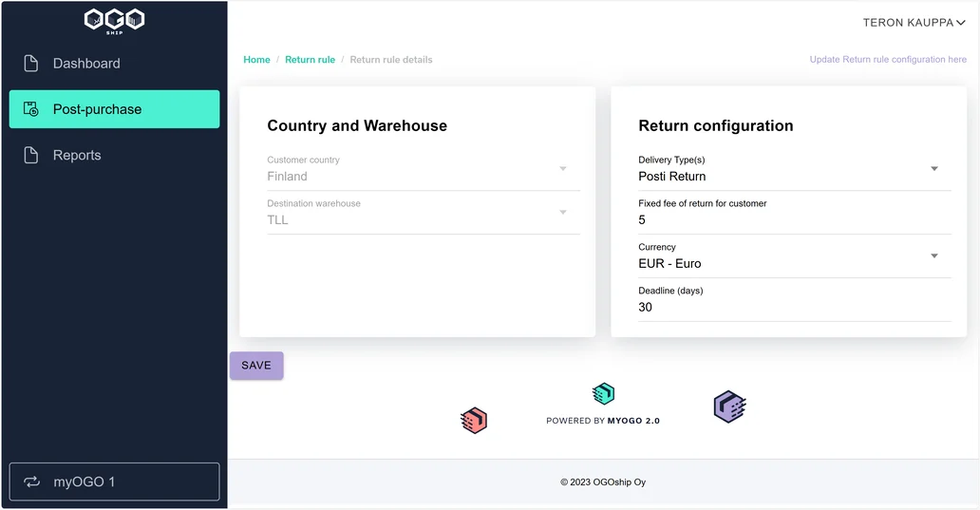Open the Customer country dropdown
Image resolution: width=980 pixels, height=510 pixels.
tap(424, 169)
